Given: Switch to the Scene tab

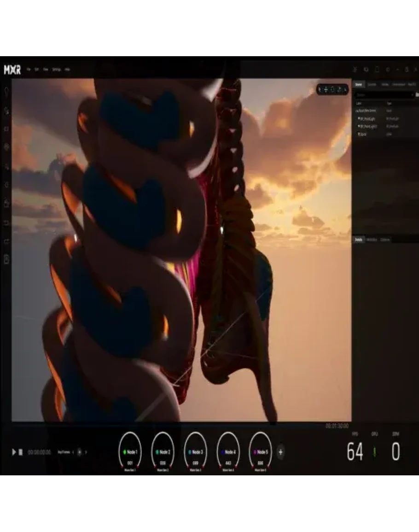Looking at the screenshot, I should (358, 84).
